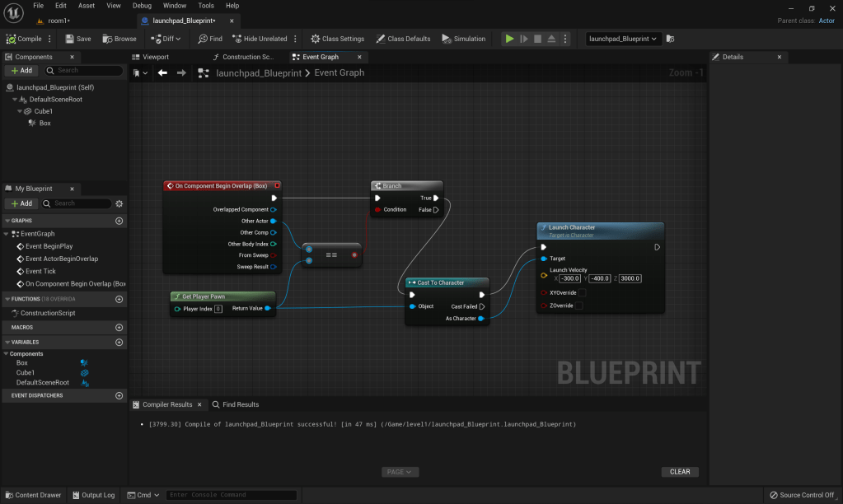Enable XYOverride checkbox on Launch Character

coord(582,292)
